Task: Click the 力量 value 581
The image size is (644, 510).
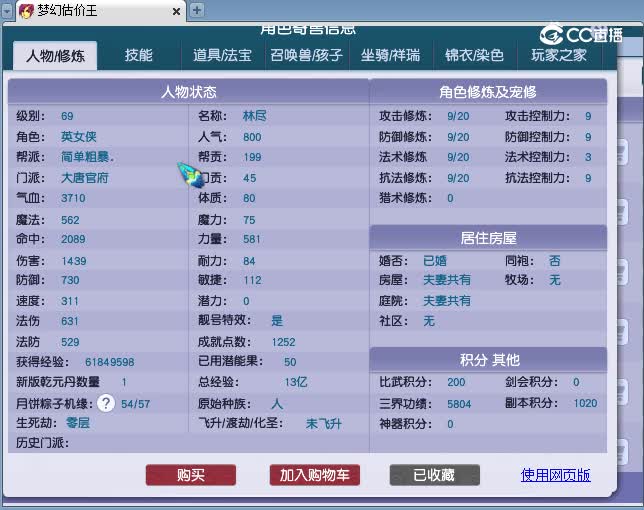Action: point(252,239)
